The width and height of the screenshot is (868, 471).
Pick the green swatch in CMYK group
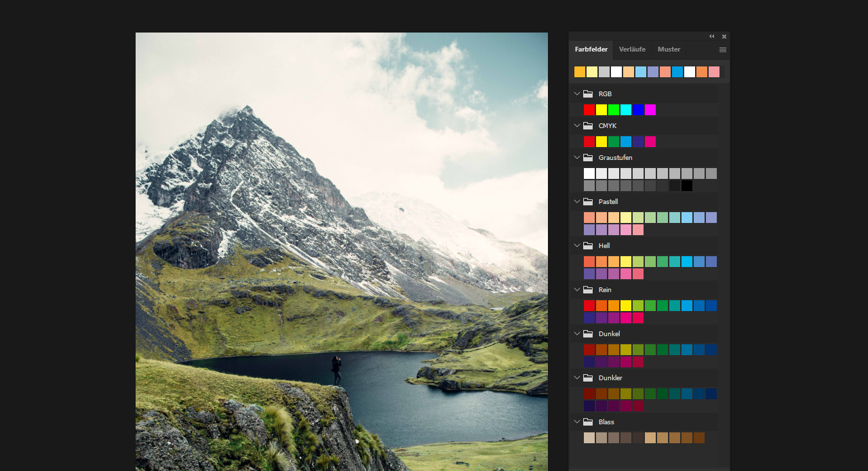click(x=614, y=142)
